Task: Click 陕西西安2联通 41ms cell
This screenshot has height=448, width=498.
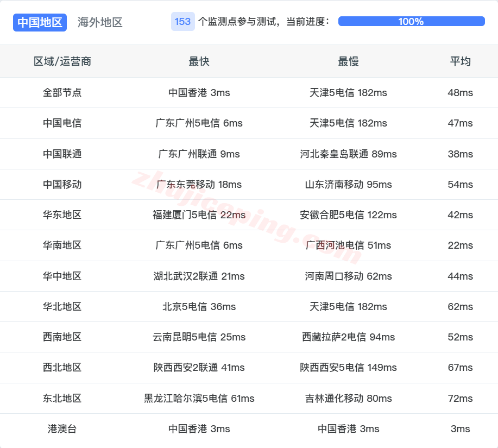Action: tap(199, 367)
